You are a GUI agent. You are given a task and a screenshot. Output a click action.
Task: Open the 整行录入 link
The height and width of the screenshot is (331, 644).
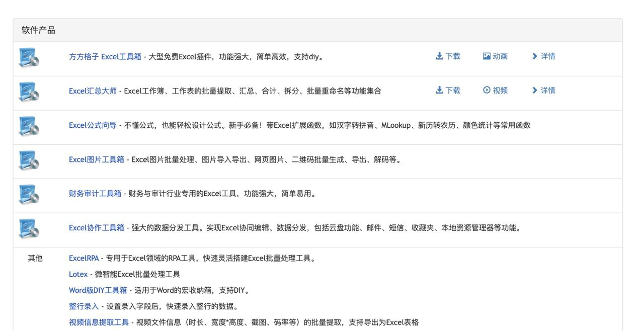pyautogui.click(x=84, y=306)
